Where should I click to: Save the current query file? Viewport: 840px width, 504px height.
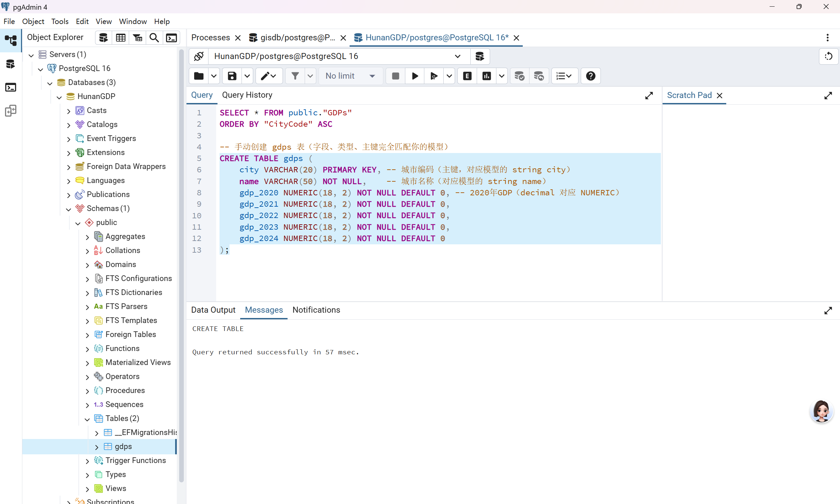click(232, 76)
